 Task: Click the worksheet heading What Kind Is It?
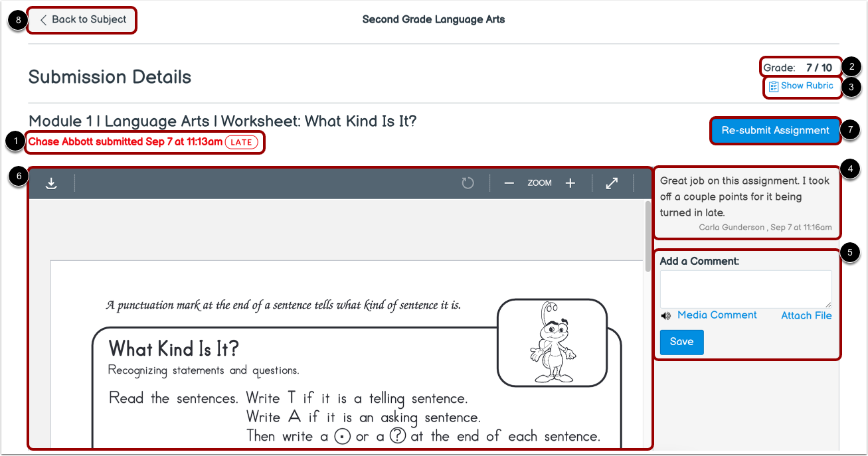173,348
